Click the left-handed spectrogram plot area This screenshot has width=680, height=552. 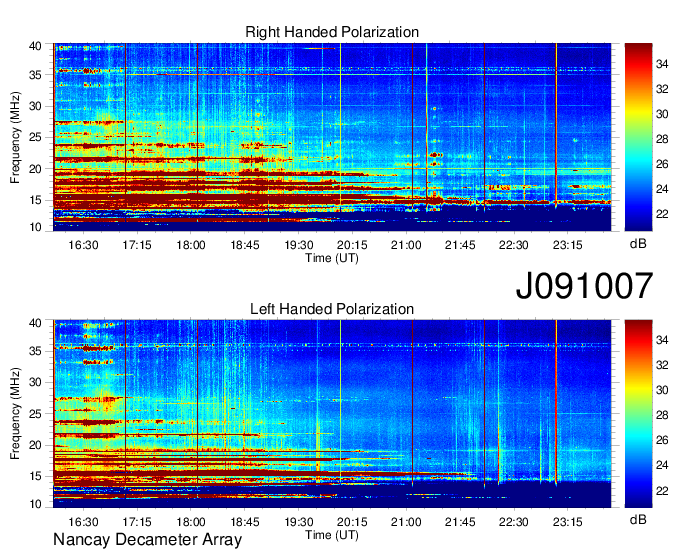click(x=332, y=414)
